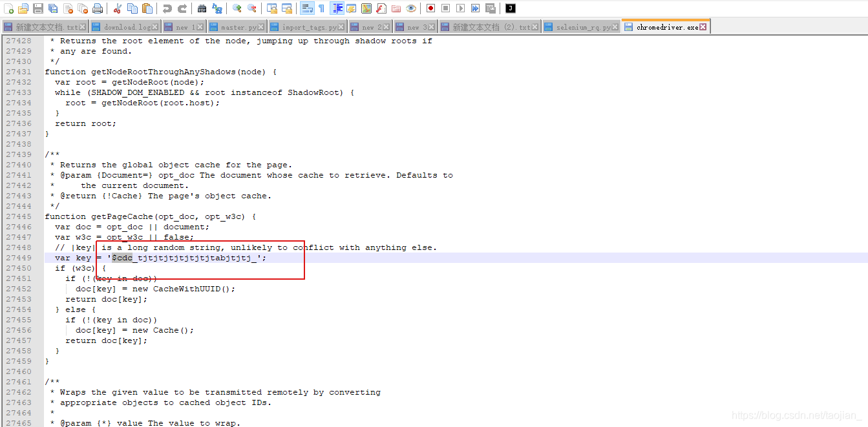This screenshot has height=427, width=868.
Task: Close the selenium_rq.py tab
Action: [616, 27]
